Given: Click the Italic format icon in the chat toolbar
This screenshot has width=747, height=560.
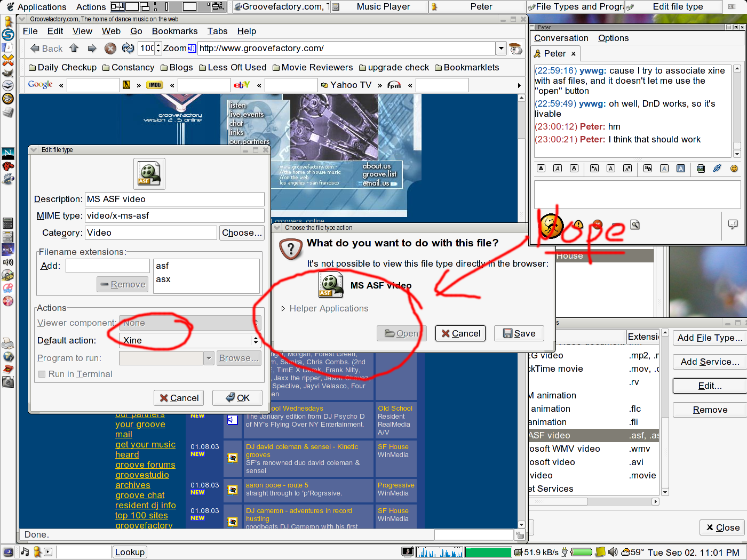Looking at the screenshot, I should [558, 169].
